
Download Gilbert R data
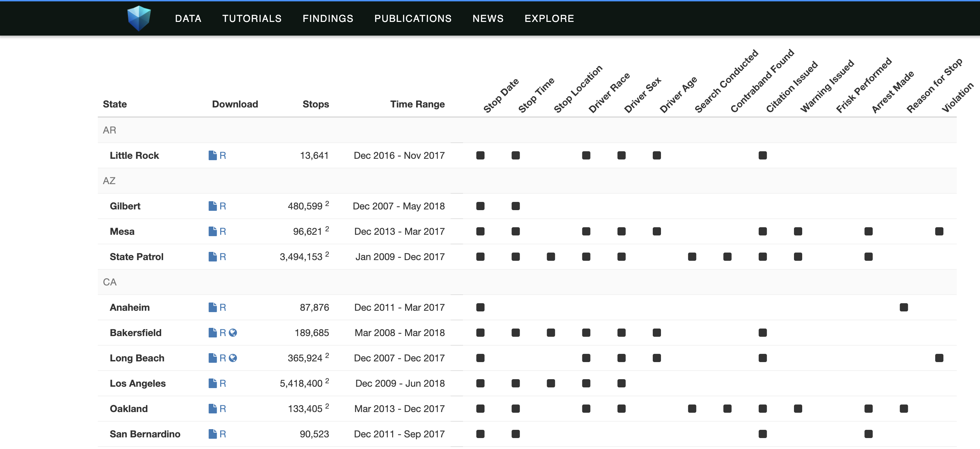pos(223,206)
